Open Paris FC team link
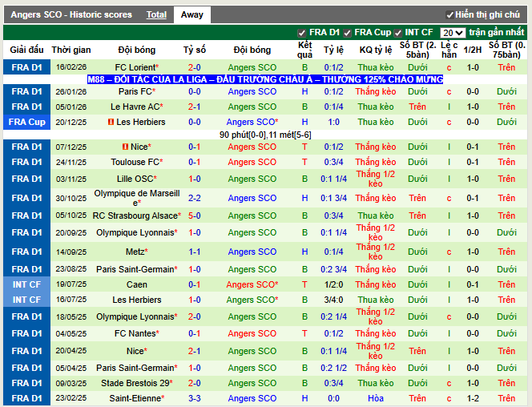Screen dimensions: 532x407 (137, 91)
